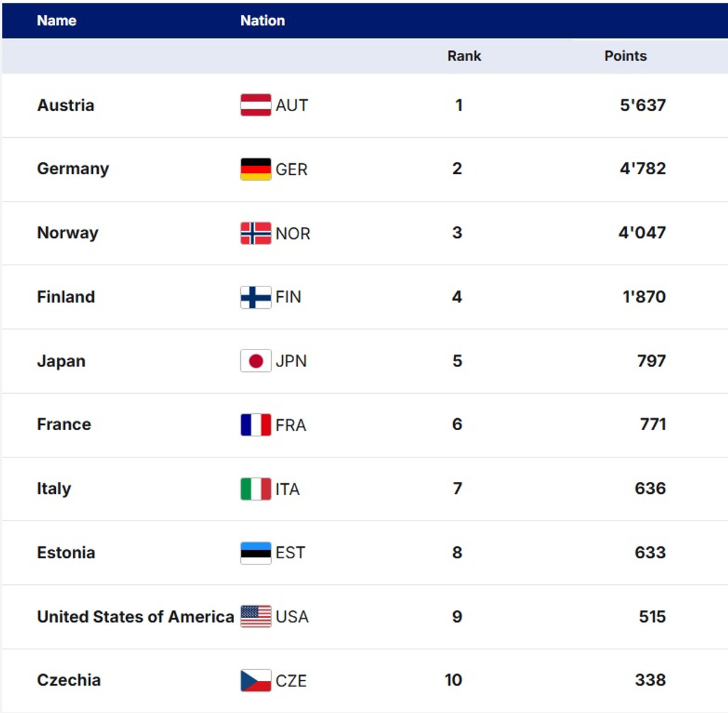
Task: Sort by the Nation column header
Action: (x=262, y=21)
